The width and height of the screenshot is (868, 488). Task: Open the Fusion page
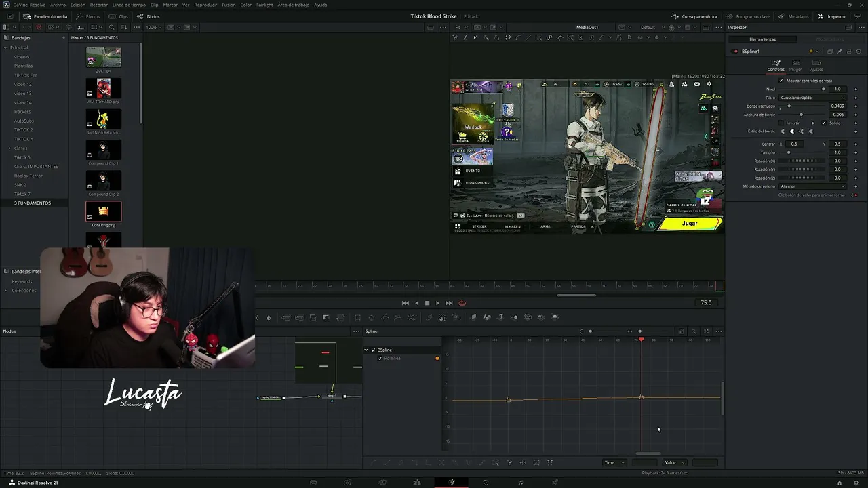[452, 483]
